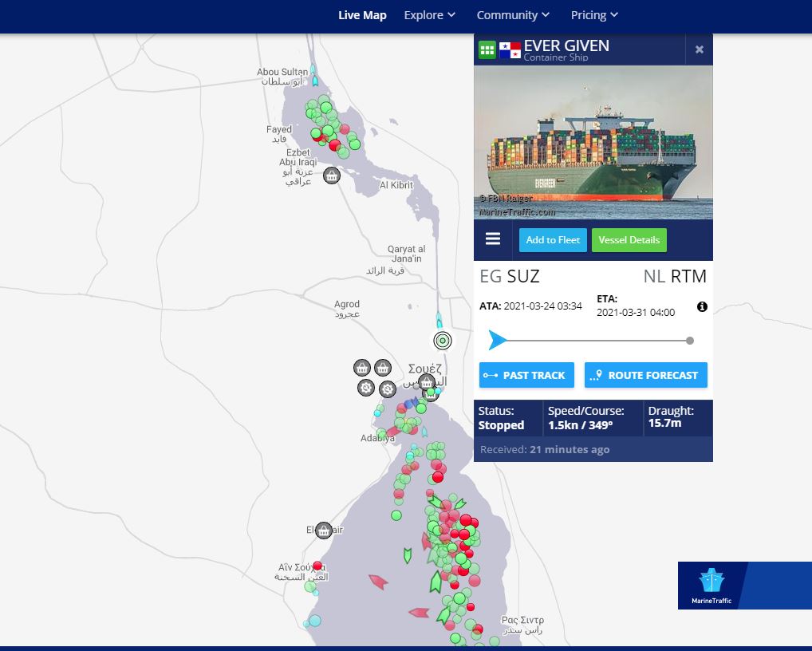
Task: Click the Status: Stopped field
Action: (507, 418)
